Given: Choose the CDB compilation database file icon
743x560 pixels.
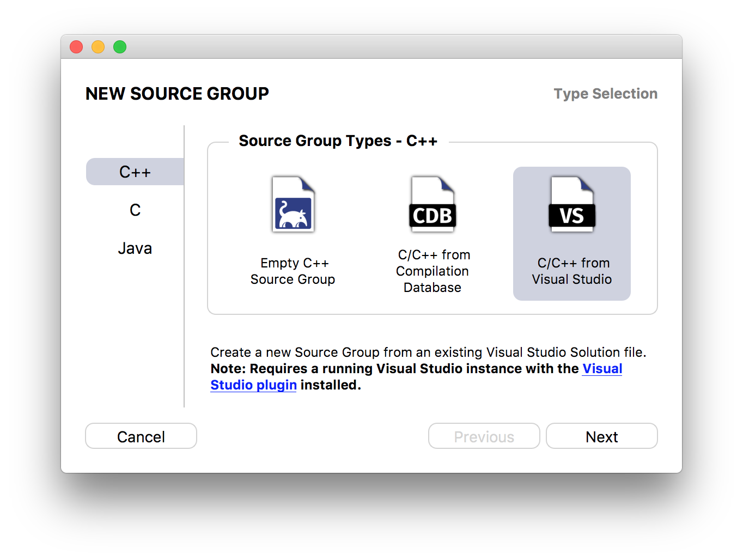Looking at the screenshot, I should 433,204.
